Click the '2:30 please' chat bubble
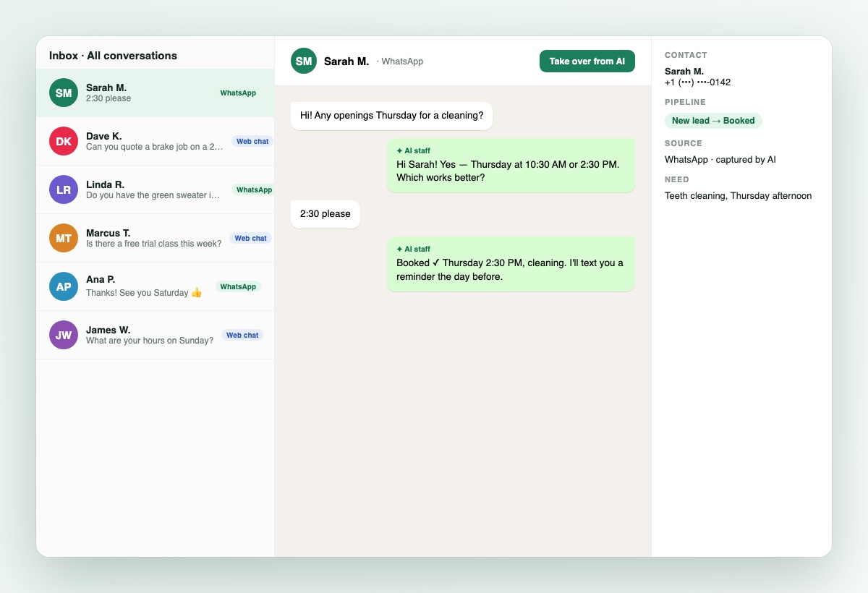 [325, 214]
